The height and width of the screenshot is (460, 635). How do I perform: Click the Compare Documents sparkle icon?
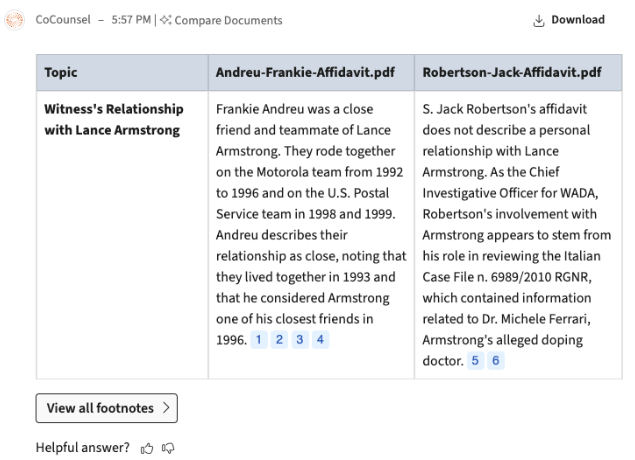coord(166,20)
